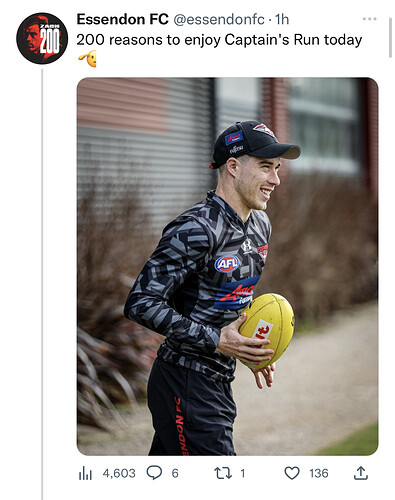Open the reply speech bubble icon

[154, 473]
